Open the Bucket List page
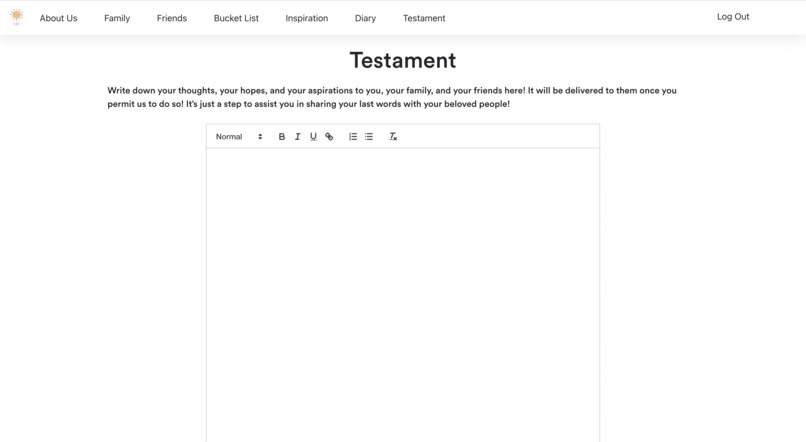Image resolution: width=806 pixels, height=442 pixels. pos(236,18)
